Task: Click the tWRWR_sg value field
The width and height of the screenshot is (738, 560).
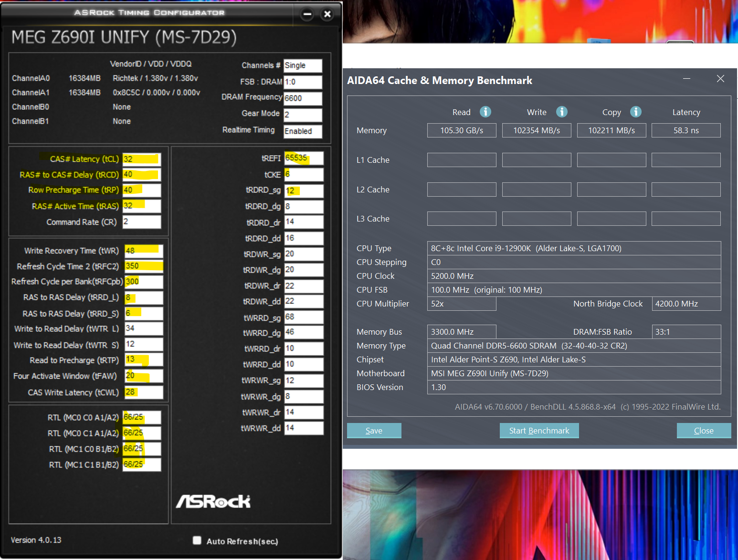Action: point(304,381)
